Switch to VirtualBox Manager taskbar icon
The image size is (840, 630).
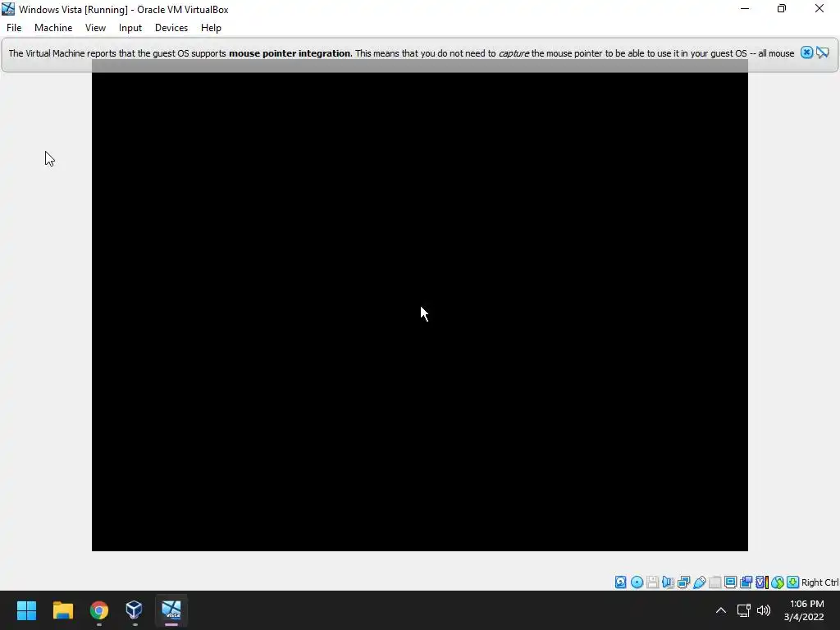coord(135,610)
